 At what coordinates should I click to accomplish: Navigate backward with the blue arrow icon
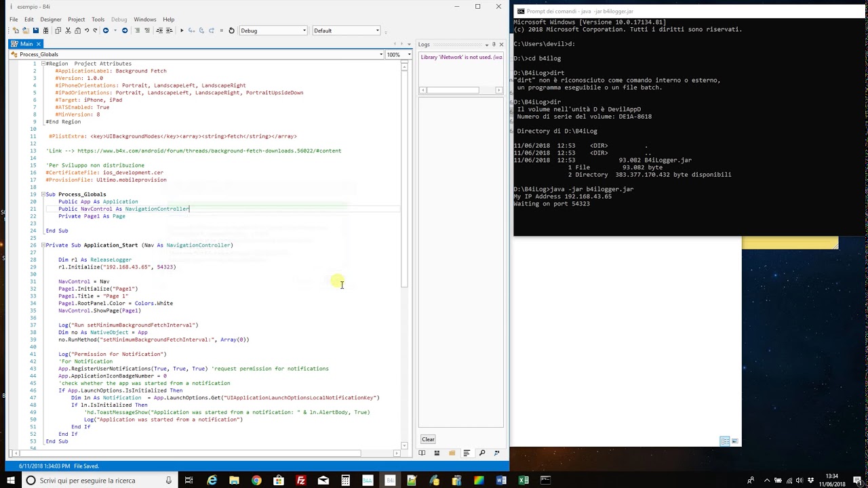click(106, 30)
